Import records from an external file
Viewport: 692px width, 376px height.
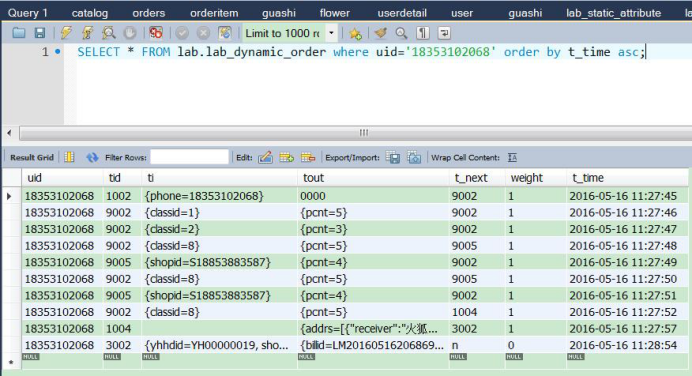point(414,157)
